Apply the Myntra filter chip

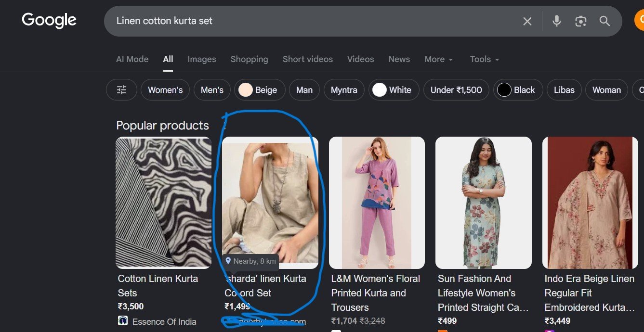344,90
